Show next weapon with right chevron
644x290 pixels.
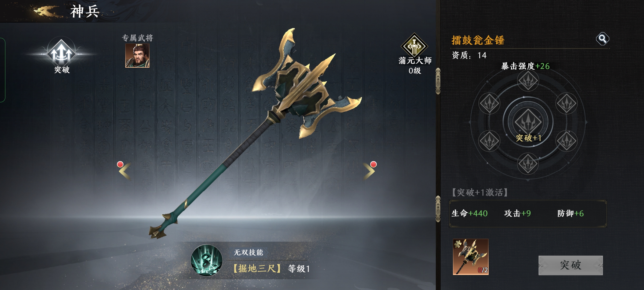point(369,171)
